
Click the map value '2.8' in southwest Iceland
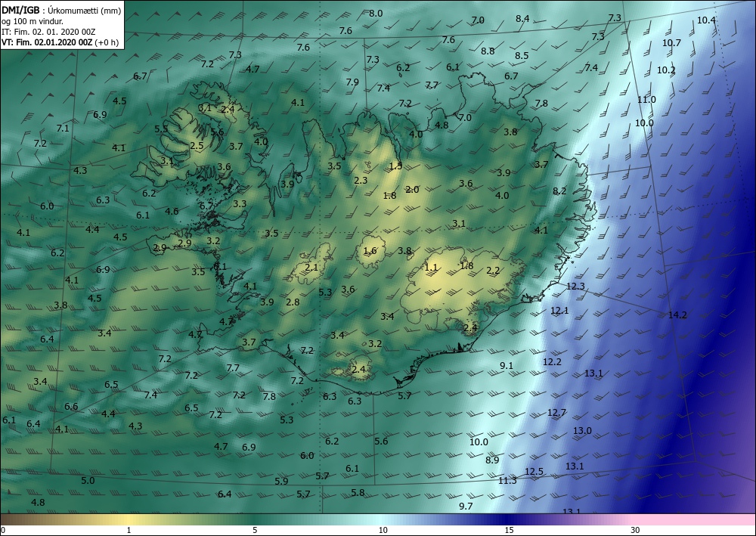(x=293, y=302)
